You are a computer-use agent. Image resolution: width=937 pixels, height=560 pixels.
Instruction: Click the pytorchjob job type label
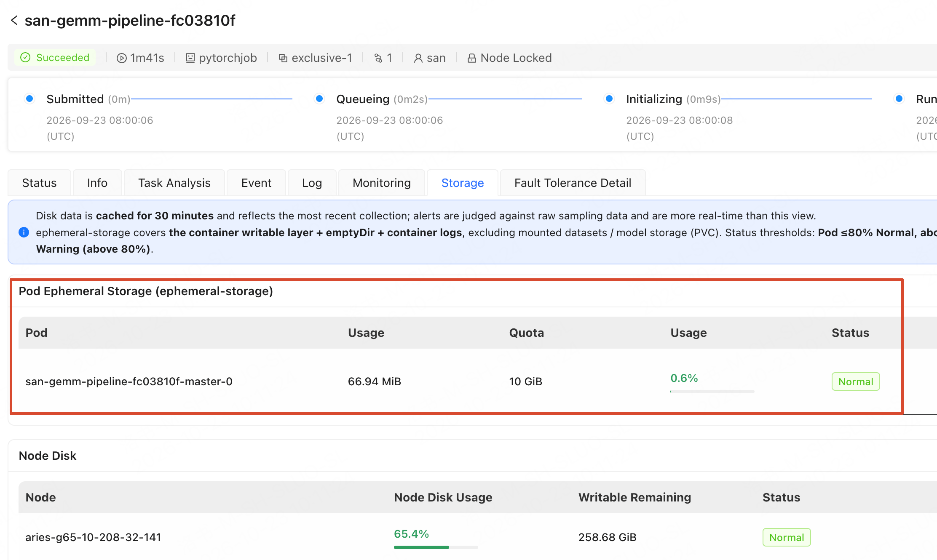pyautogui.click(x=228, y=58)
